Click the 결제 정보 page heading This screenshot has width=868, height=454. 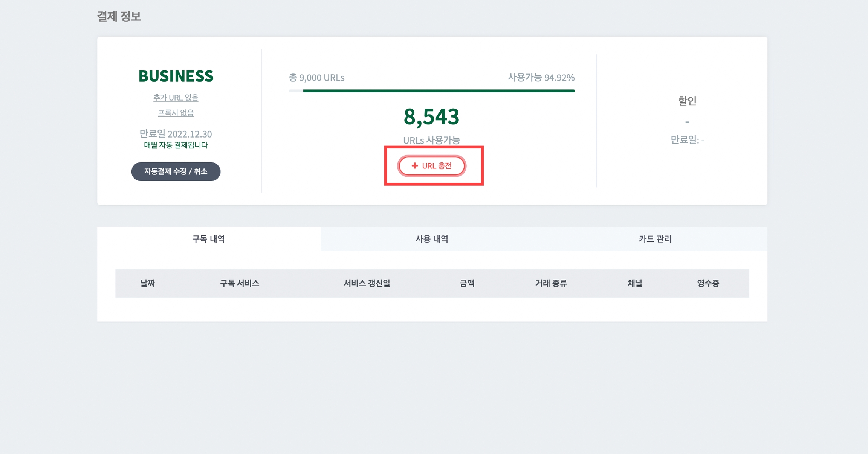119,17
